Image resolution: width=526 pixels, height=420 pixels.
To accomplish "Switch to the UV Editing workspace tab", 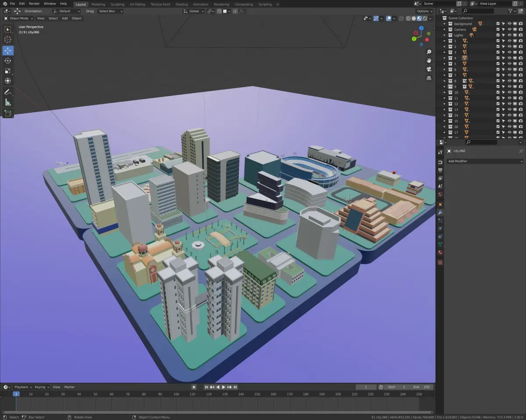I will (x=137, y=4).
